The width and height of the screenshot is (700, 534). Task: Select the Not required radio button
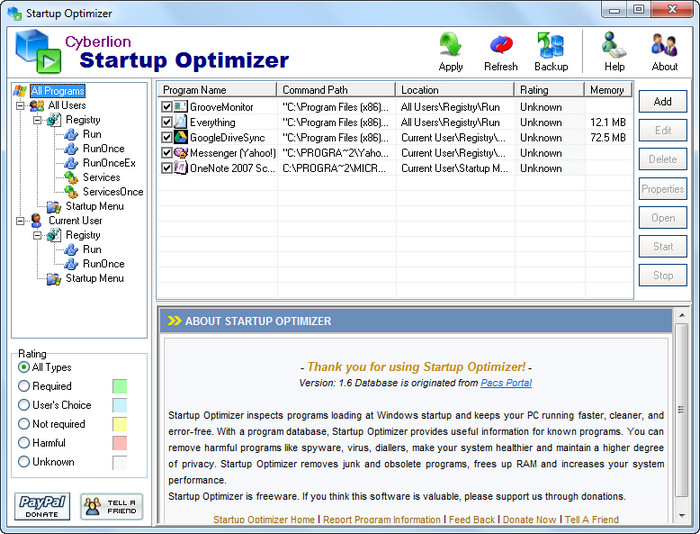click(24, 424)
